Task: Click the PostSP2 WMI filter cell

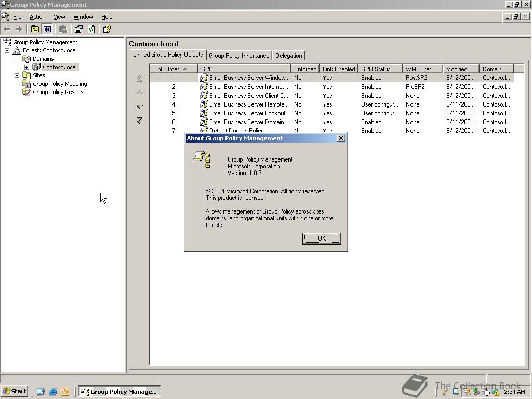Action: pyautogui.click(x=416, y=78)
